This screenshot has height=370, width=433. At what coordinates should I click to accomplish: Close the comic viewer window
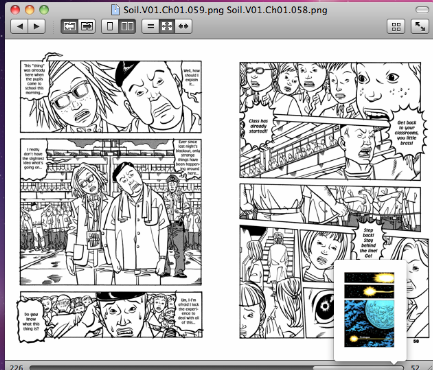(15, 10)
